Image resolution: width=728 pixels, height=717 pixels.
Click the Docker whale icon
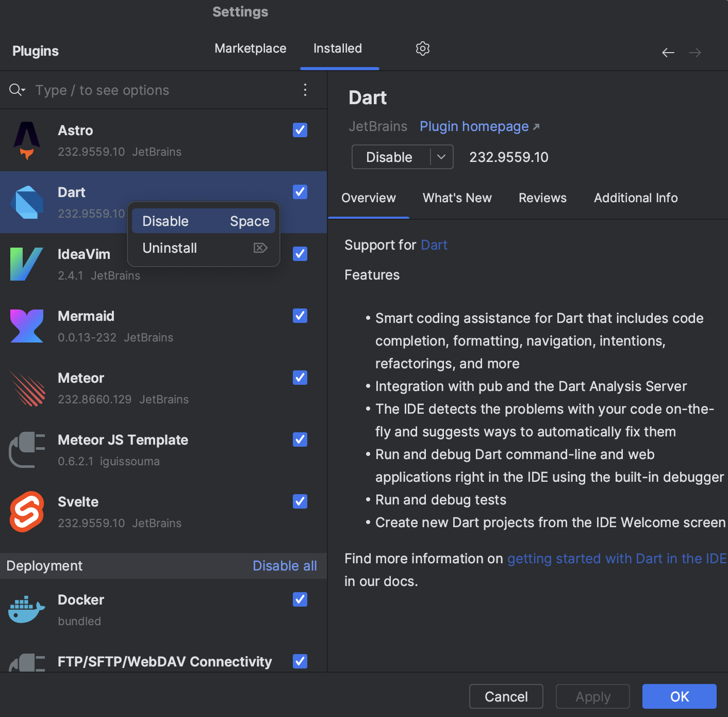click(x=26, y=609)
